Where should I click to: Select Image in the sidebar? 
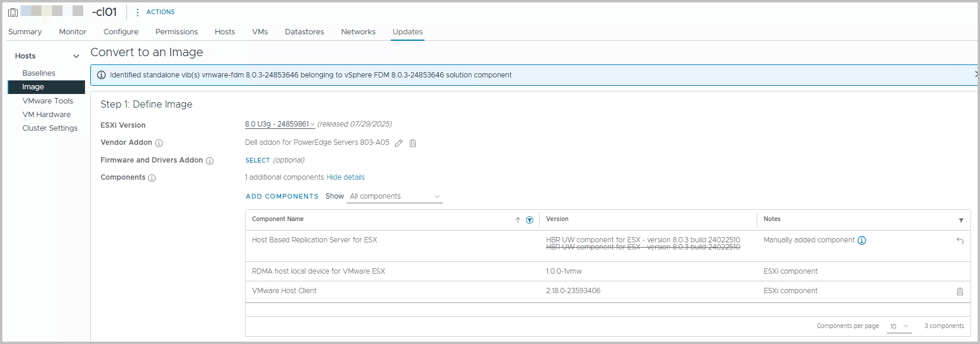(46, 87)
